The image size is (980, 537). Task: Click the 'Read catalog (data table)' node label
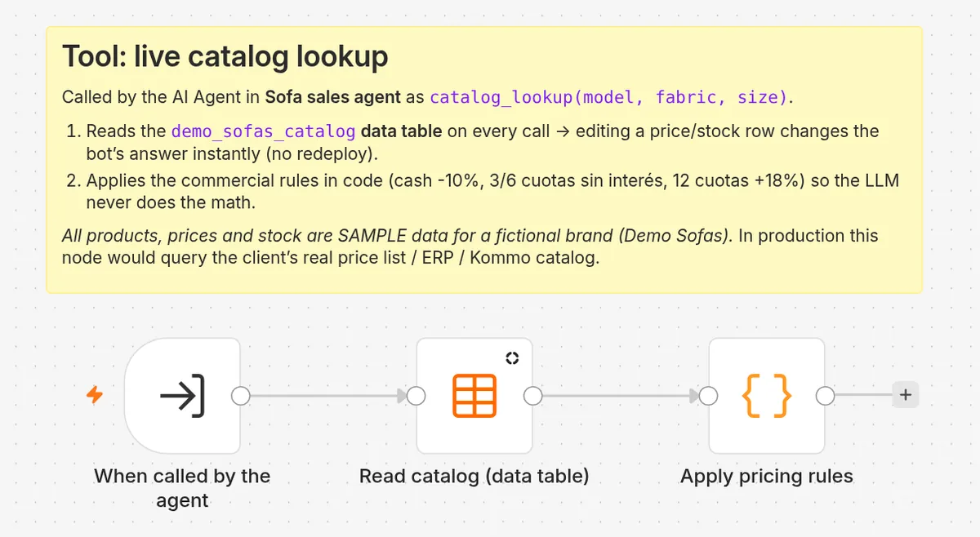tap(474, 476)
